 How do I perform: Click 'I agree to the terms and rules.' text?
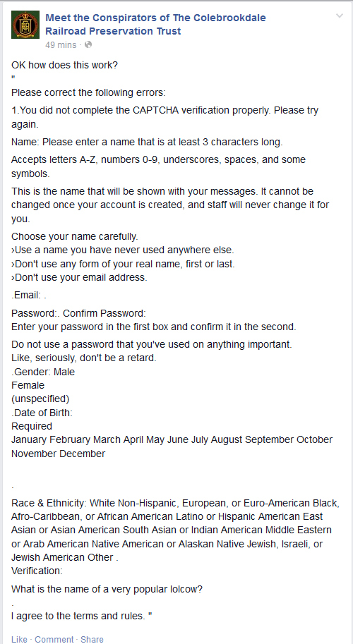(82, 616)
